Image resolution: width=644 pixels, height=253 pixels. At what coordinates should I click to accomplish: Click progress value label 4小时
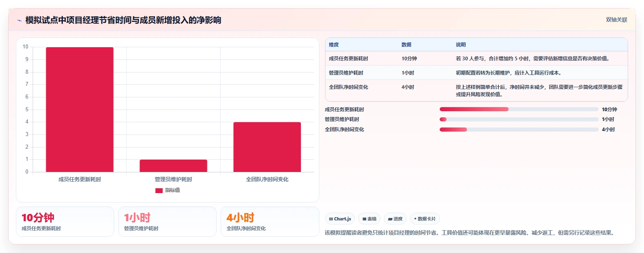(x=608, y=130)
